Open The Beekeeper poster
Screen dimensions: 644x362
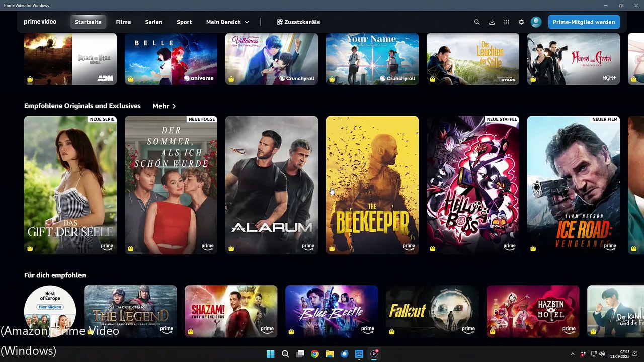pos(372,185)
